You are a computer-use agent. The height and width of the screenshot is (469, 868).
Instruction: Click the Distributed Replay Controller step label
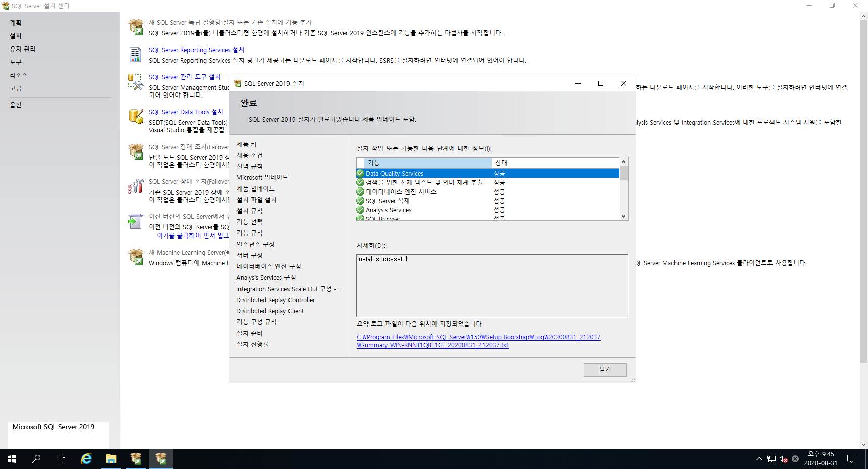pyautogui.click(x=276, y=300)
